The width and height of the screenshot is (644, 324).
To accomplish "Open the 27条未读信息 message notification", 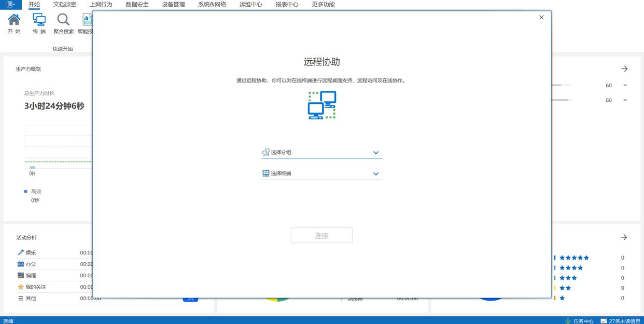I will tap(620, 320).
